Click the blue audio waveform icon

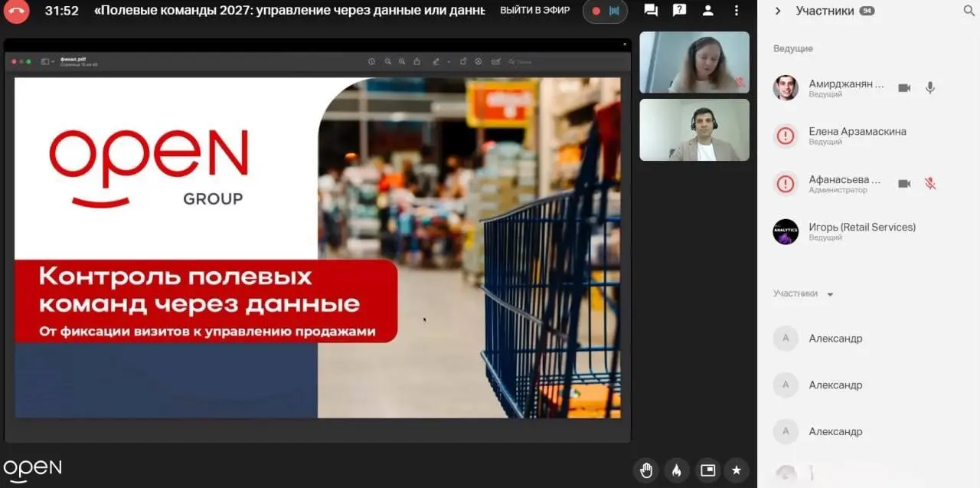pyautogui.click(x=614, y=11)
